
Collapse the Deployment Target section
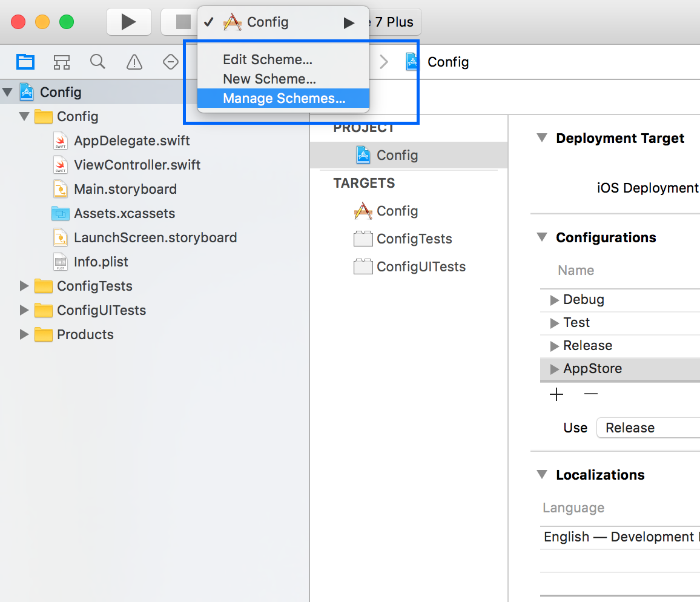542,137
